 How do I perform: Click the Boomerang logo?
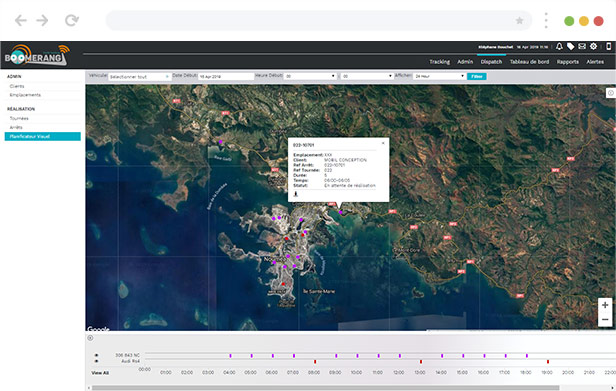click(37, 55)
